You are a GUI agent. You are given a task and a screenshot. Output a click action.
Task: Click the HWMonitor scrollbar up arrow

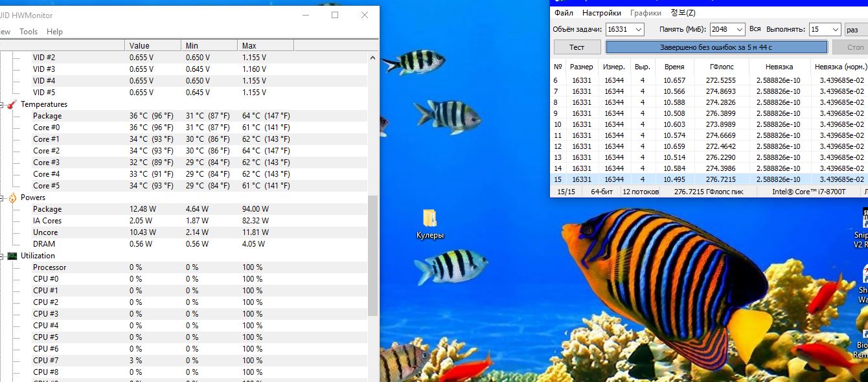point(373,57)
